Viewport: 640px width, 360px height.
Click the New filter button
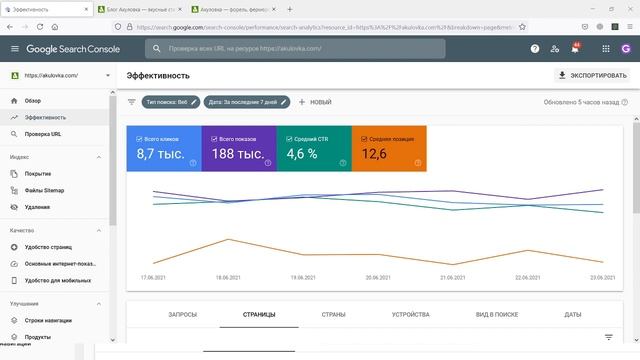[x=315, y=102]
